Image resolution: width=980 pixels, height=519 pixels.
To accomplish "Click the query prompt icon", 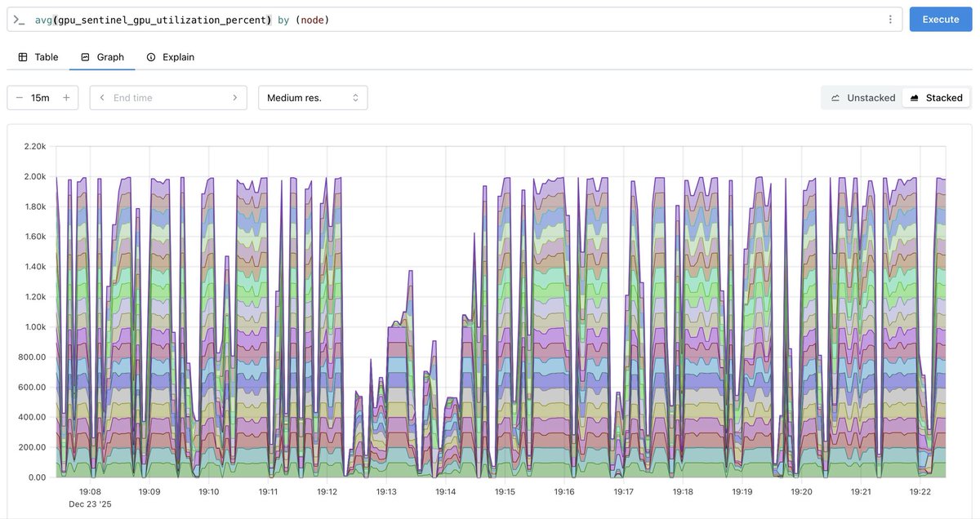I will click(19, 20).
